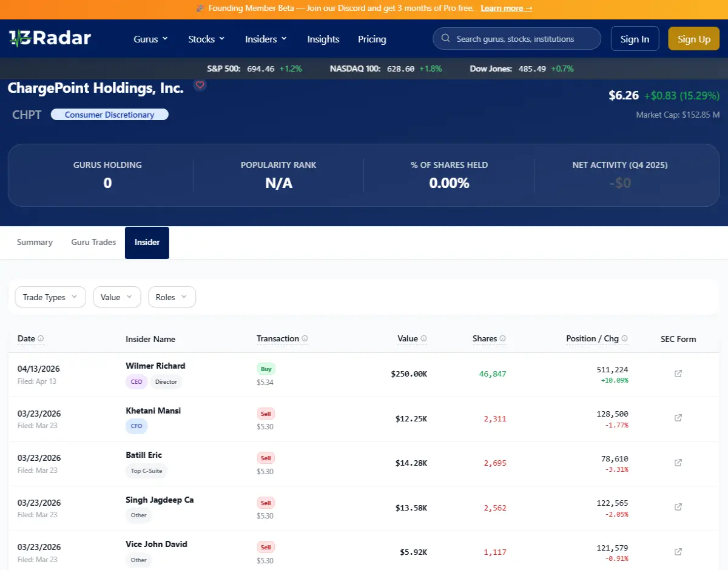Open SEC form for Batill Eric trade
Viewport: 728px width, 570px height.
(678, 463)
